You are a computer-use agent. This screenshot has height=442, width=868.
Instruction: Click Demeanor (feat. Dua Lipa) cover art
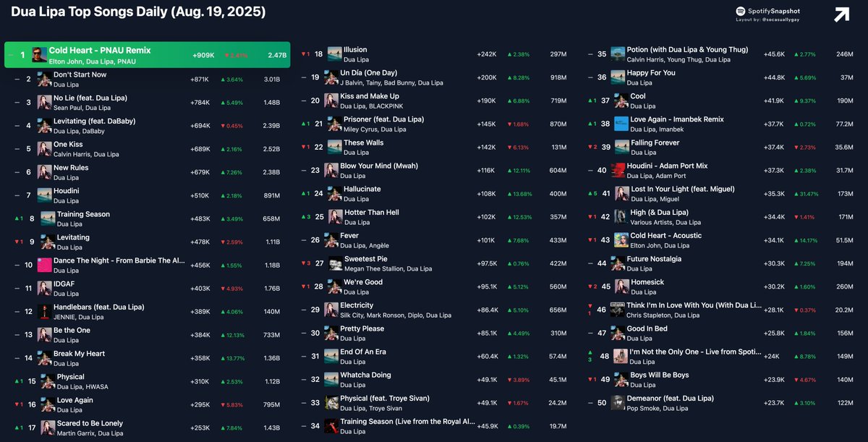pyautogui.click(x=618, y=403)
